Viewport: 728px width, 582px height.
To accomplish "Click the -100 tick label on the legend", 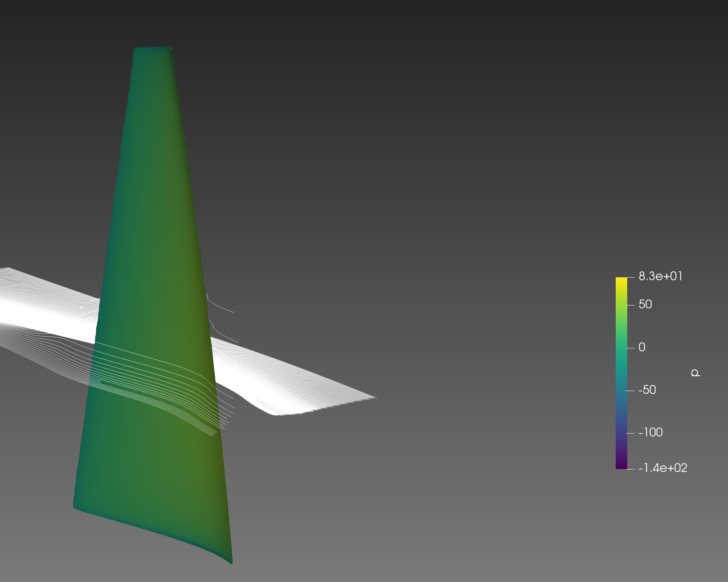I will pyautogui.click(x=650, y=433).
